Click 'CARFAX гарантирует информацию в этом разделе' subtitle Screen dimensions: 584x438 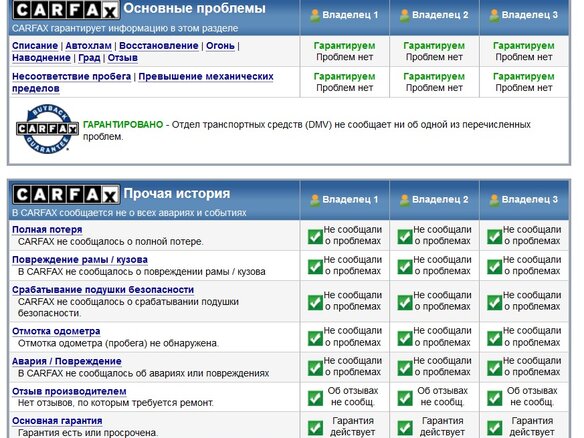[x=125, y=28]
